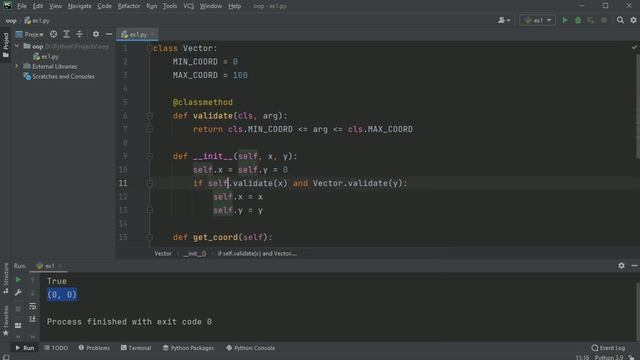Expand all items in Project panel
The image size is (640, 360).
67,34
